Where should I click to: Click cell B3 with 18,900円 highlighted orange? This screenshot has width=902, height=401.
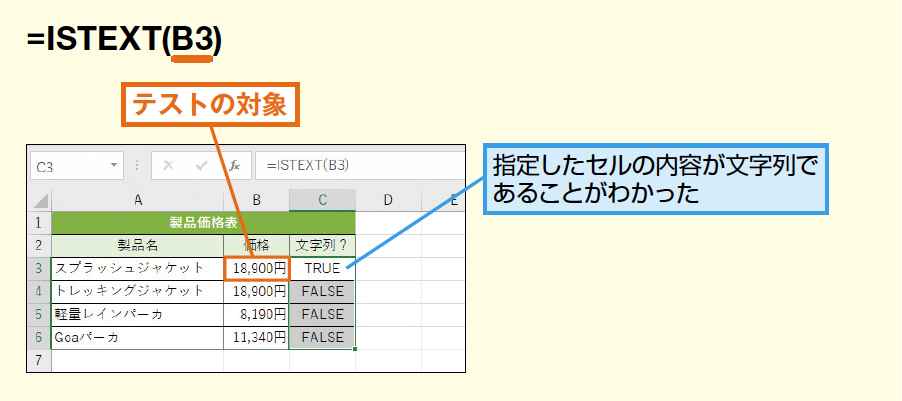click(x=256, y=268)
